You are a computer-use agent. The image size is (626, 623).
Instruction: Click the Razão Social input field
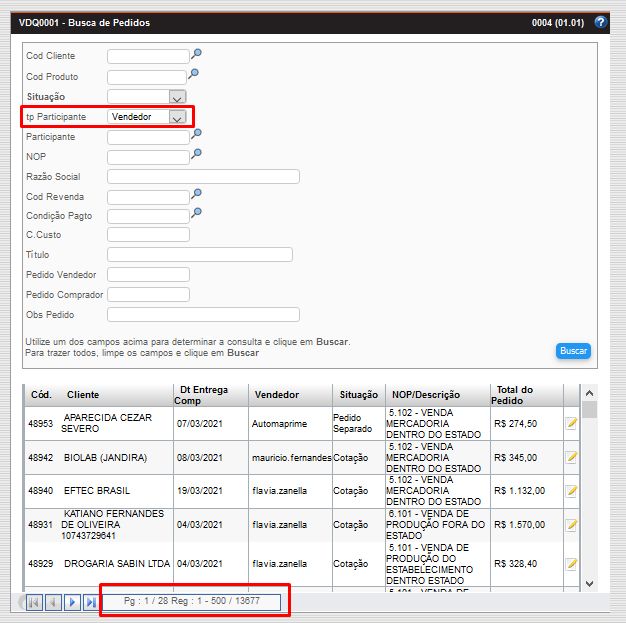click(203, 177)
